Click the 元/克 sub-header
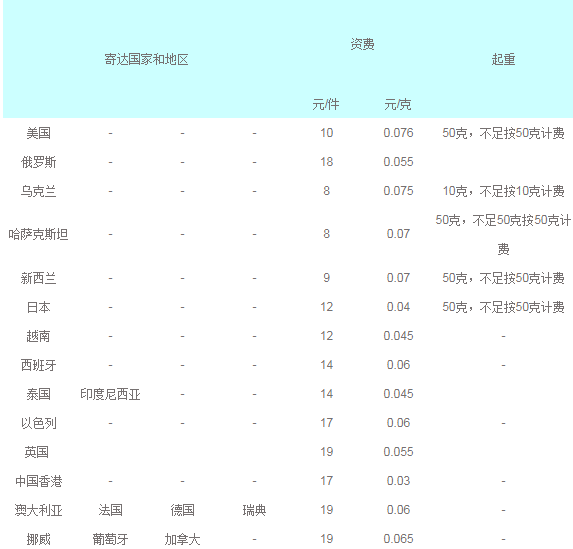 tap(398, 105)
